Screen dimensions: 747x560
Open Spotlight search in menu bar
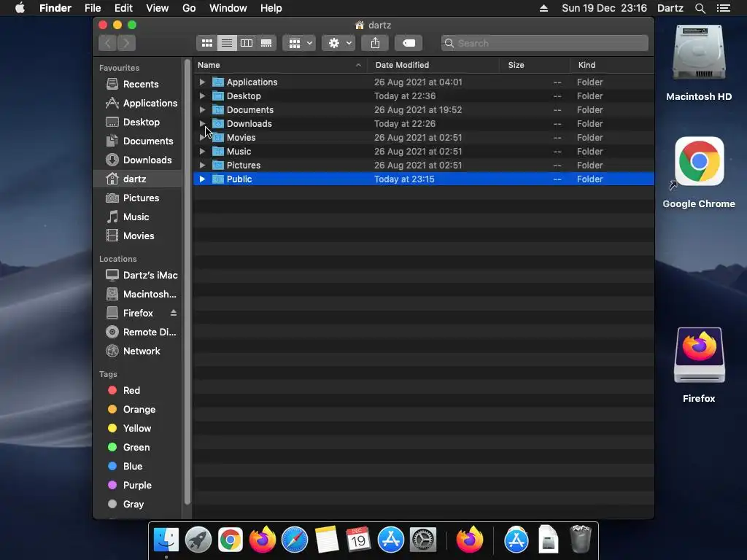pyautogui.click(x=700, y=8)
